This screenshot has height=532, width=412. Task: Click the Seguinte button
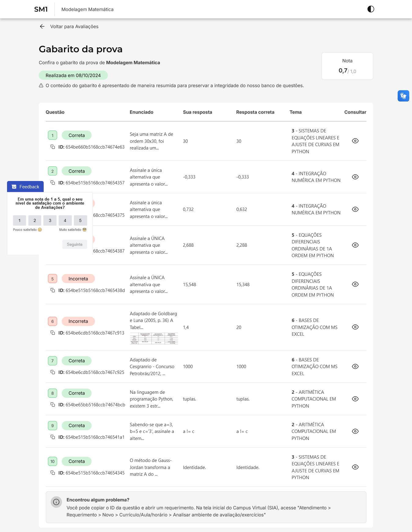[x=75, y=245]
